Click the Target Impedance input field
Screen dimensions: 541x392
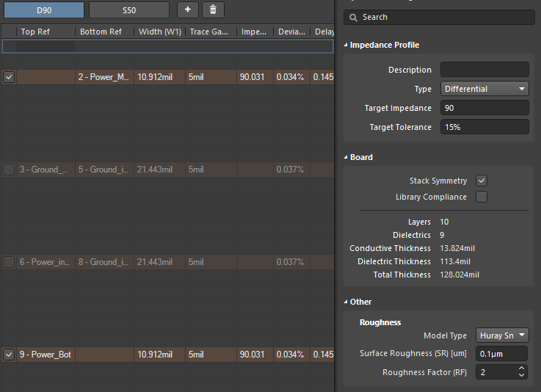484,108
